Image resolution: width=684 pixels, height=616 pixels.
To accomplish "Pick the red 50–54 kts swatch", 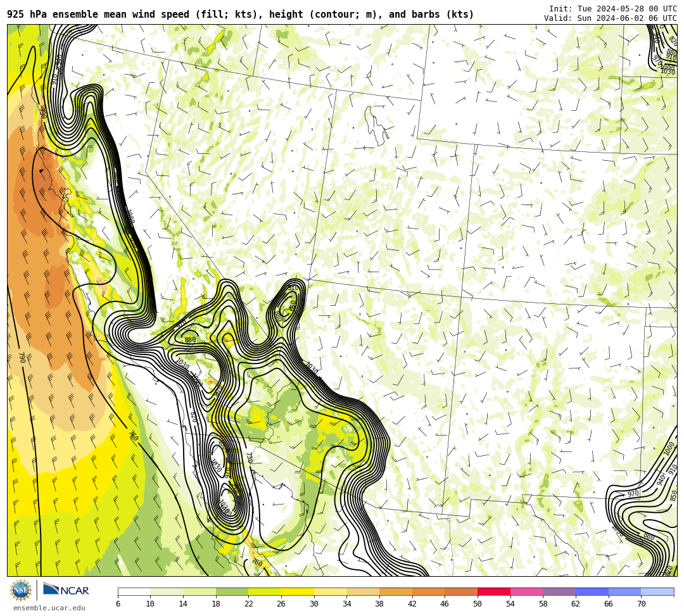I will (494, 591).
